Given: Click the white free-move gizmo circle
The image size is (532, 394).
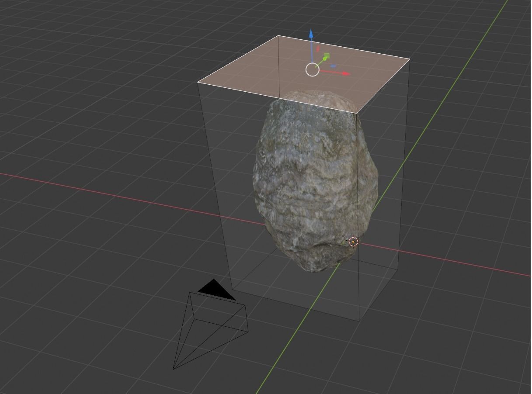Looking at the screenshot, I should tap(312, 69).
